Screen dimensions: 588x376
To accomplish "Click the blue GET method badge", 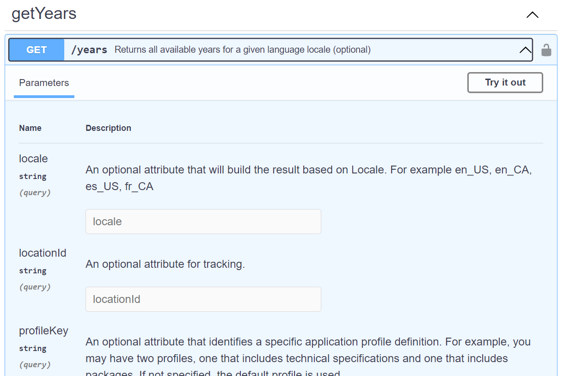I will [37, 50].
